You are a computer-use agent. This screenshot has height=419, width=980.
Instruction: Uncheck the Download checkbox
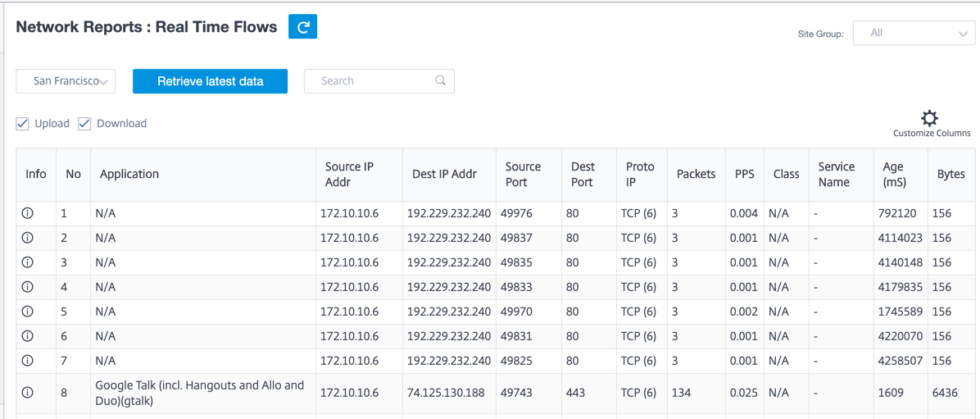coord(84,123)
